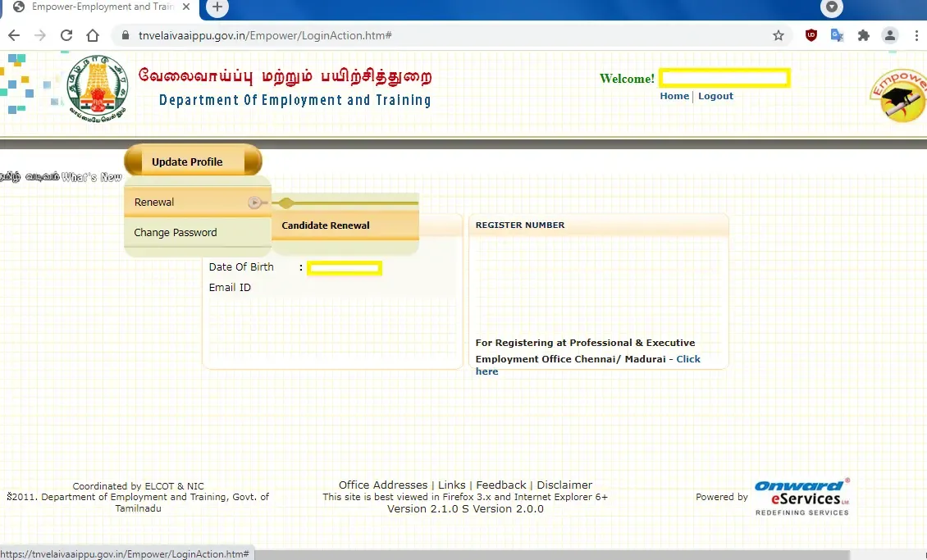
Task: Open the uBlock shield extension icon
Action: [x=811, y=35]
